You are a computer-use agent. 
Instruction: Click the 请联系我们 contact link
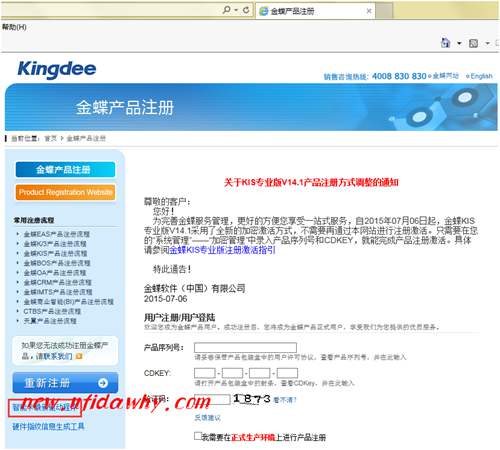coord(54,356)
